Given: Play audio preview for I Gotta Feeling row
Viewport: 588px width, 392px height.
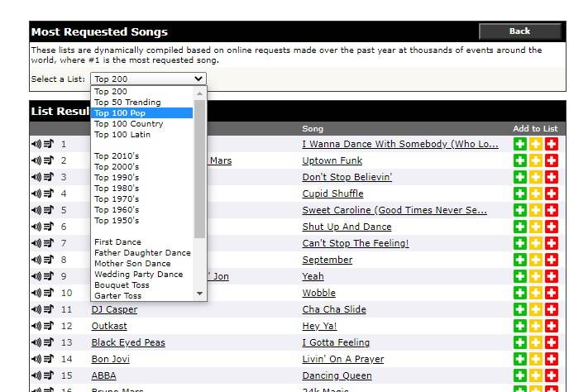Looking at the screenshot, I should (x=36, y=342).
